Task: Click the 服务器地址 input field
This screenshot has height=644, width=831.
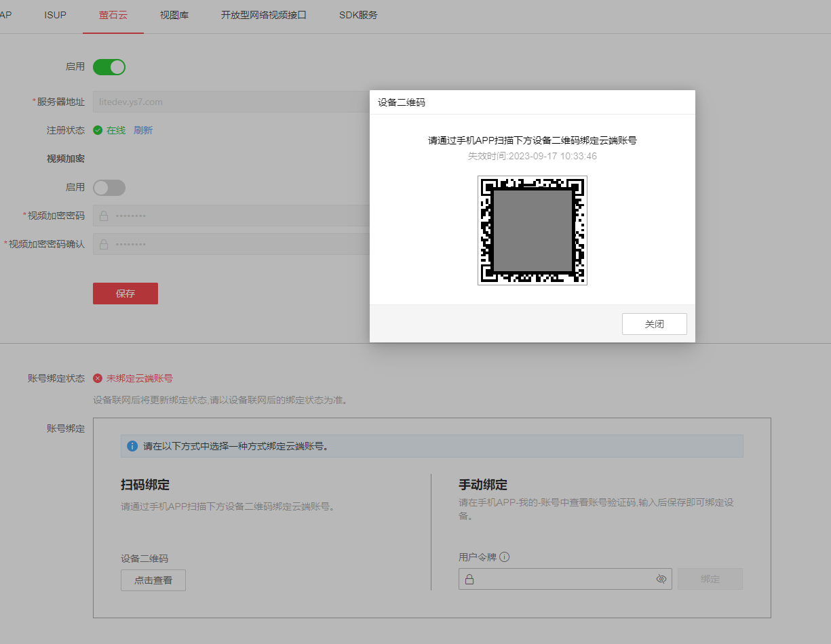Action: click(x=231, y=102)
